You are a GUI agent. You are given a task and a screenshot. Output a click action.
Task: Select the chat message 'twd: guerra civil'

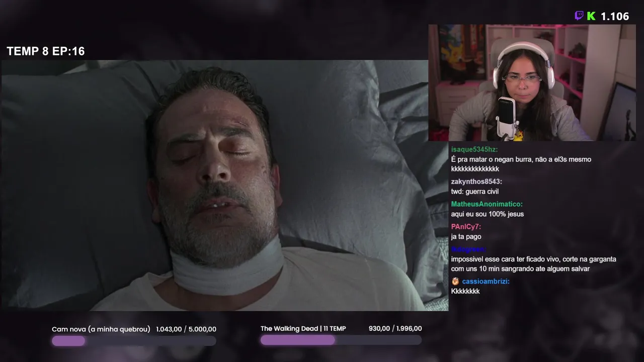(x=475, y=192)
